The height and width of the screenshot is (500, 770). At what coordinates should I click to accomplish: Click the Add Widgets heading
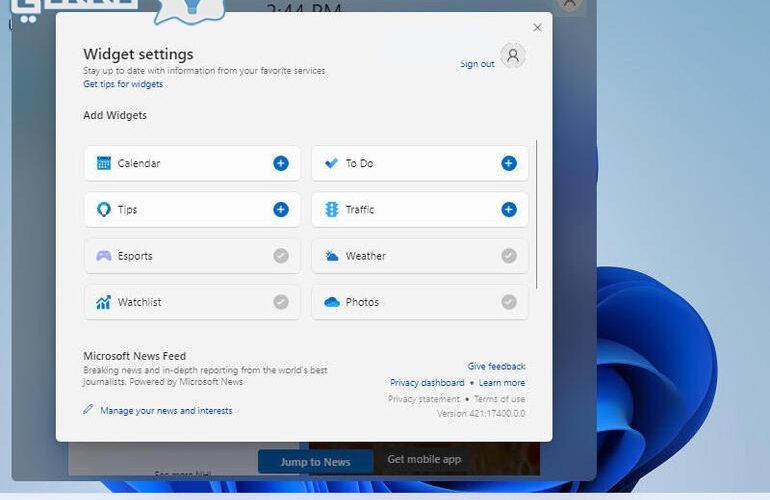tap(115, 115)
